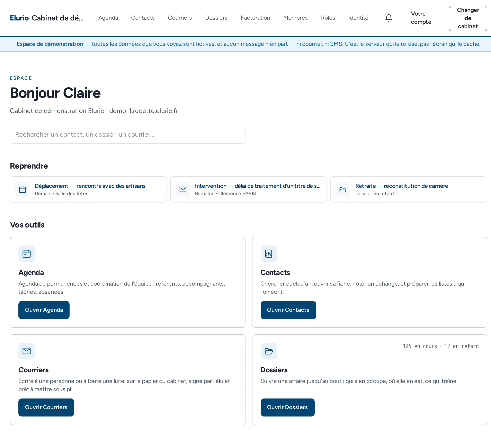Click the Ouvrir Contacts button

tap(288, 310)
